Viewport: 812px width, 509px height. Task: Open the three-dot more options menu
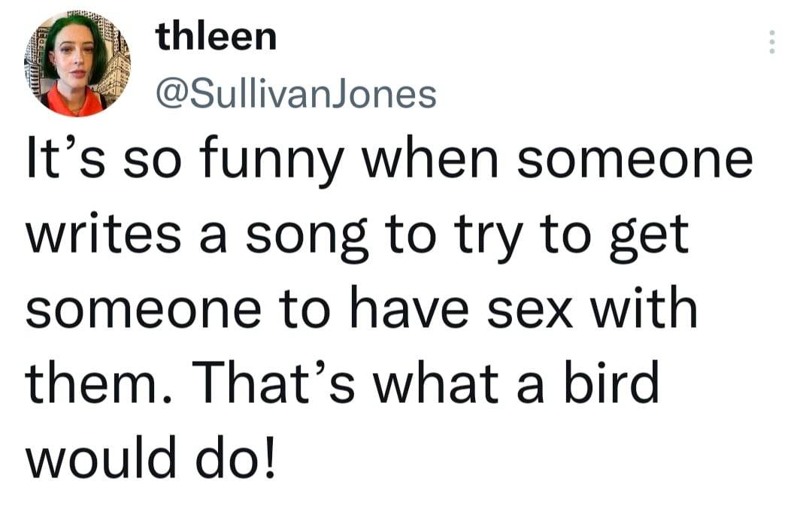771,42
